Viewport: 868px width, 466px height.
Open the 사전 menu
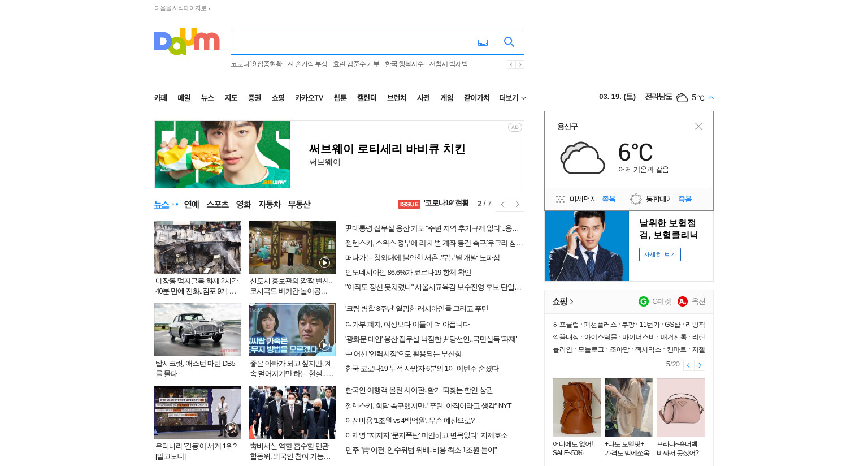pyautogui.click(x=423, y=98)
